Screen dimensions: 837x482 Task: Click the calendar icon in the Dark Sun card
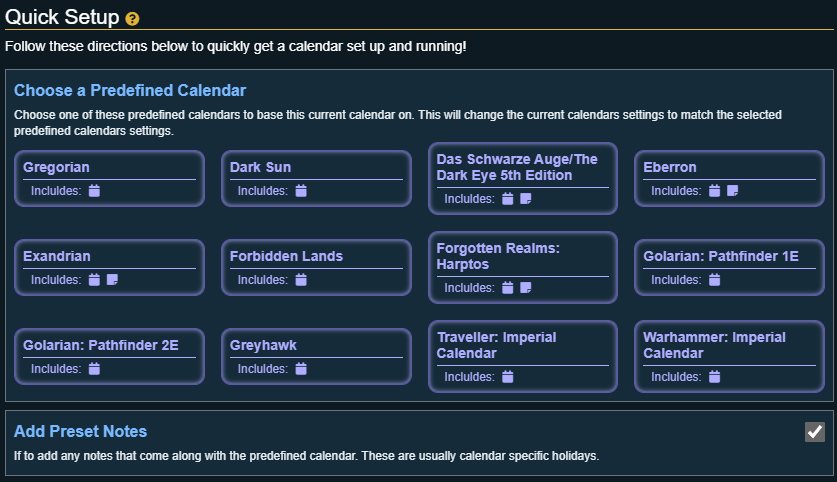(301, 191)
